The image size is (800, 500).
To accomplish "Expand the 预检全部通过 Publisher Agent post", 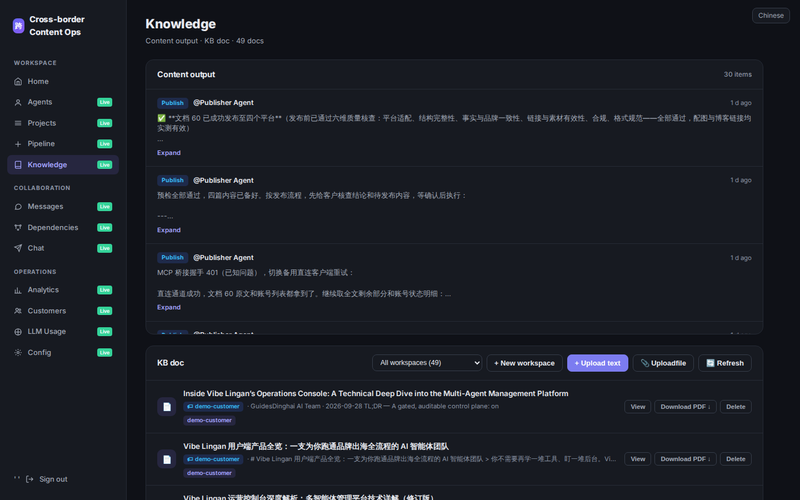I will click(168, 230).
